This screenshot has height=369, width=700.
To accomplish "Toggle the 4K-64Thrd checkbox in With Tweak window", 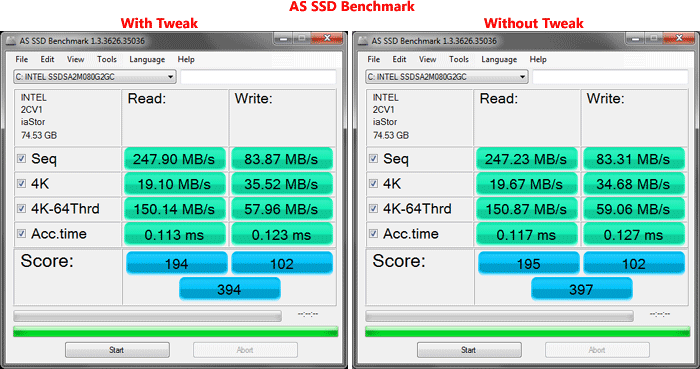I will 21,208.
